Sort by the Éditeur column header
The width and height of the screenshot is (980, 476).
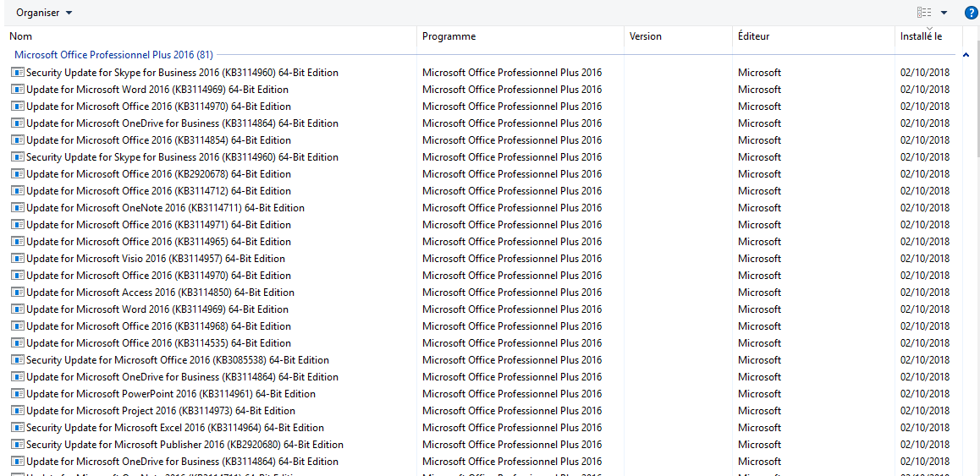point(753,36)
